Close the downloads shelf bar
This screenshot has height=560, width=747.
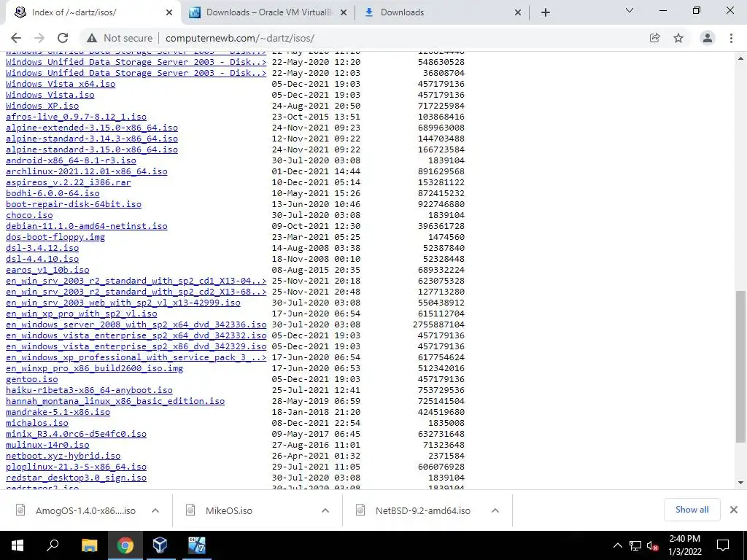734,510
